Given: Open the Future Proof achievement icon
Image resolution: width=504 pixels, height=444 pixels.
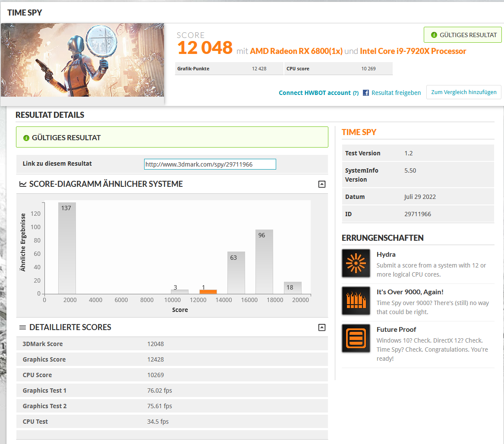Looking at the screenshot, I should (x=356, y=338).
